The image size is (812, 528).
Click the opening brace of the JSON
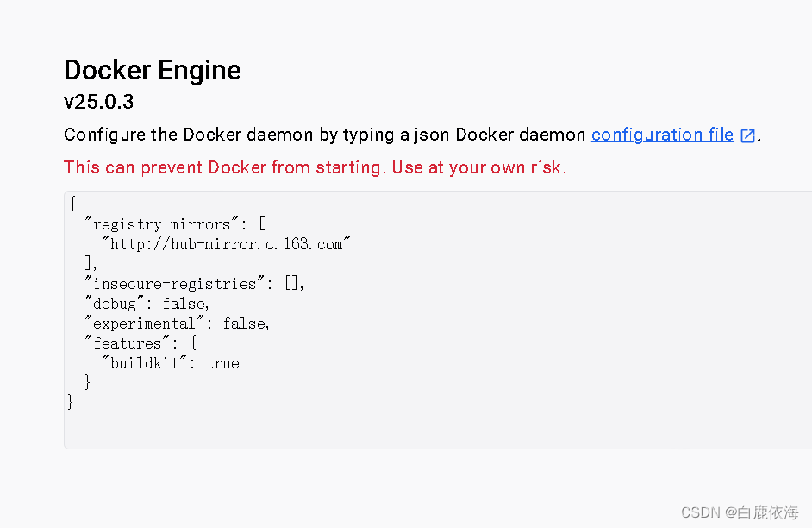click(x=72, y=204)
